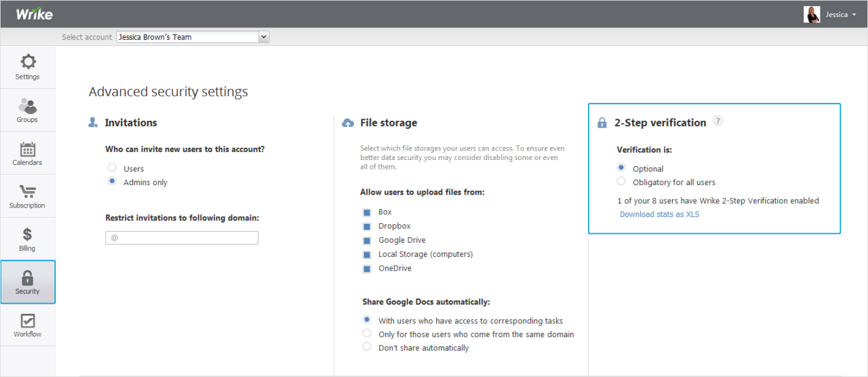Choose Don't share automatically radio option

(367, 346)
